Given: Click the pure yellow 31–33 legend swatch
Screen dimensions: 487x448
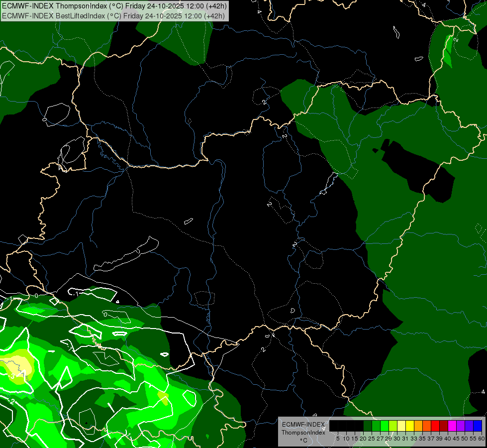Looking at the screenshot, I should tap(409, 426).
